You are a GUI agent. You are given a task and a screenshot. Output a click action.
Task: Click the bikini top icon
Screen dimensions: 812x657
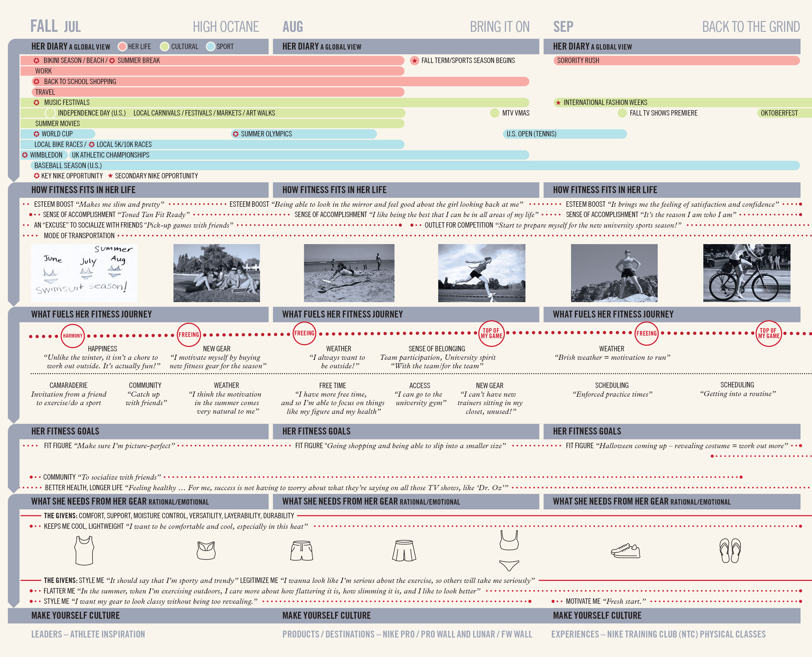(509, 540)
